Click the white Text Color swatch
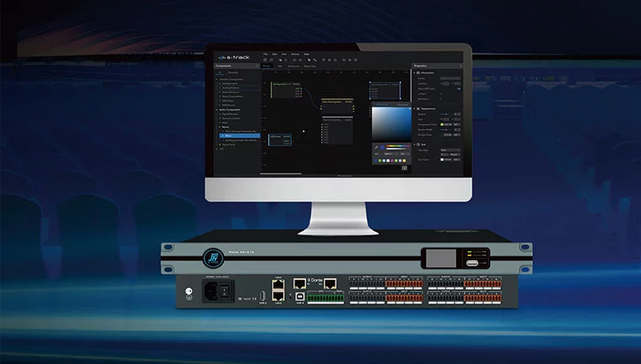Viewport: 641px width, 364px height. click(442, 159)
